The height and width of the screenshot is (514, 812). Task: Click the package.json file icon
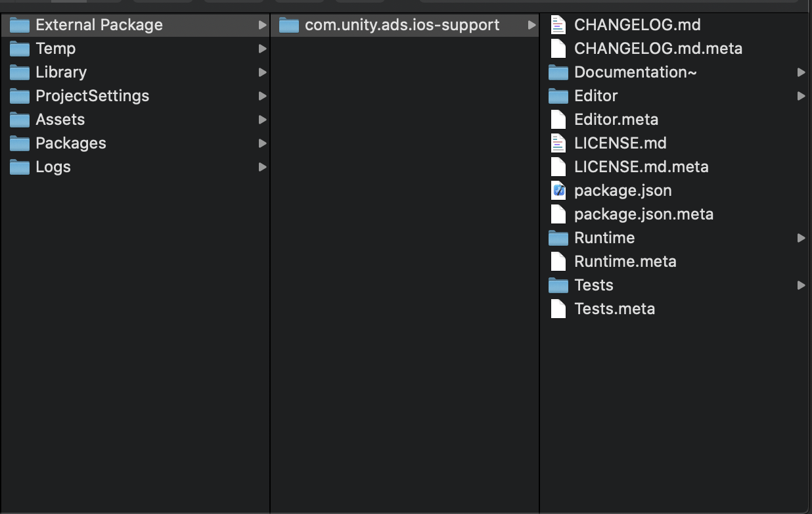click(x=558, y=191)
